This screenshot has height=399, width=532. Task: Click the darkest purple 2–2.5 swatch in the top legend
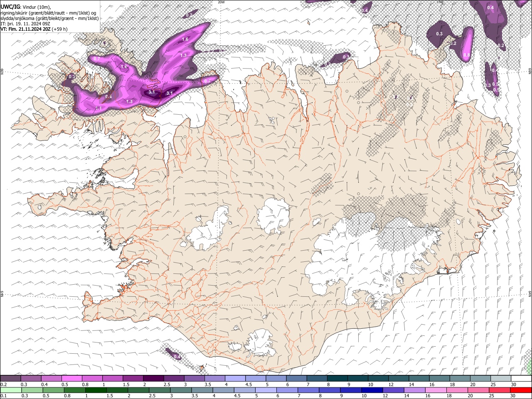(x=153, y=379)
